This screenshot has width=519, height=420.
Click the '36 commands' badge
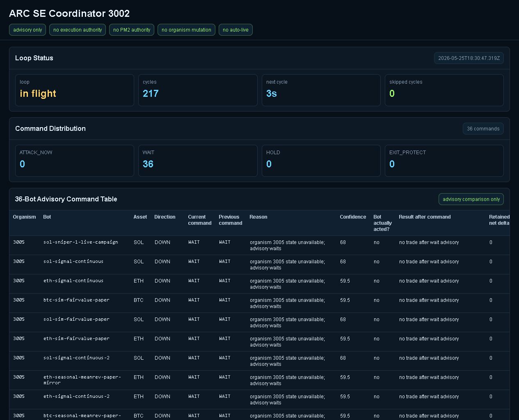point(483,128)
